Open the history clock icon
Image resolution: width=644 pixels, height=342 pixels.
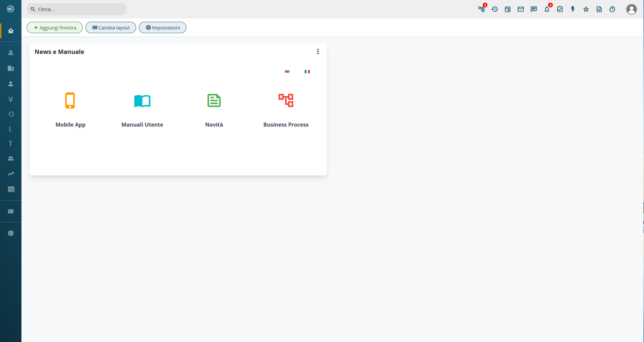(x=495, y=9)
